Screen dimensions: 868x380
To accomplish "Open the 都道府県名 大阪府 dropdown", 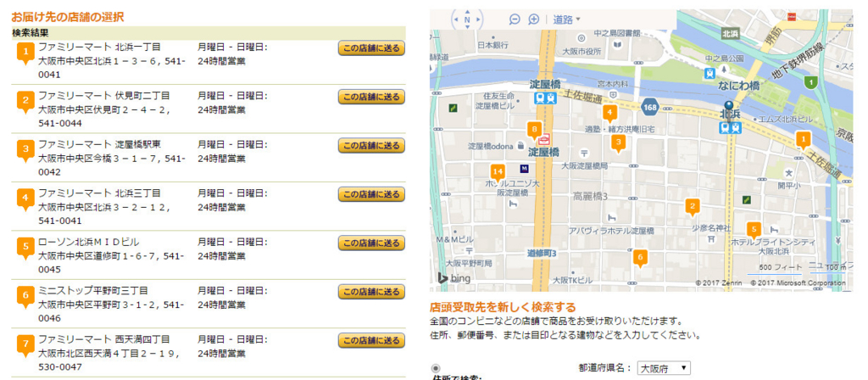I will (664, 368).
